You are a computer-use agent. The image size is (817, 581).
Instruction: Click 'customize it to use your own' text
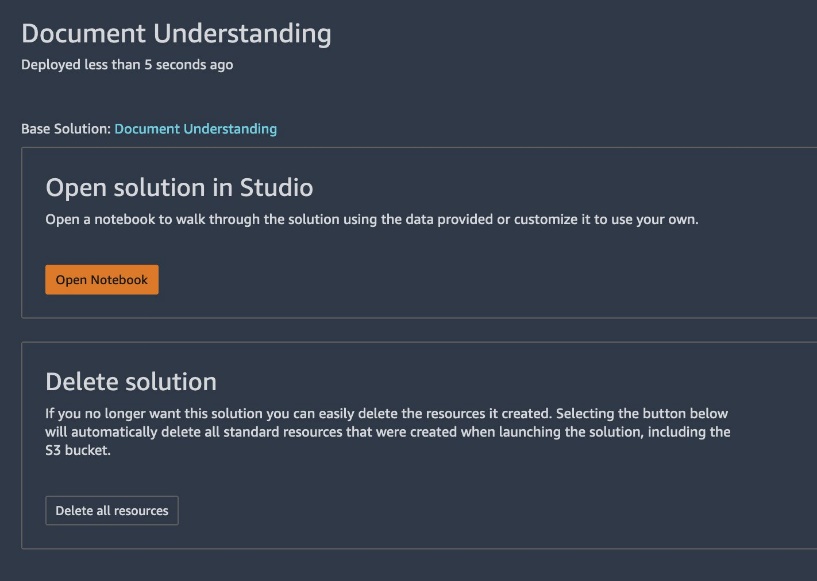606,219
